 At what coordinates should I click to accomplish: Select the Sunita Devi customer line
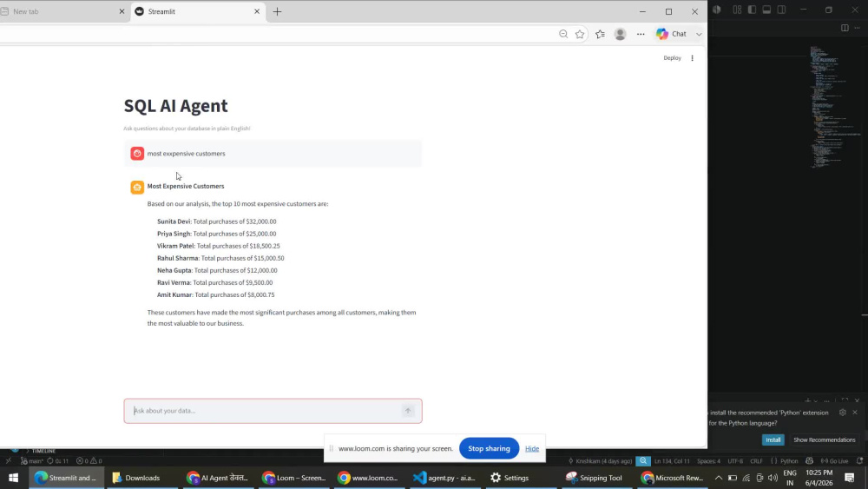(216, 221)
